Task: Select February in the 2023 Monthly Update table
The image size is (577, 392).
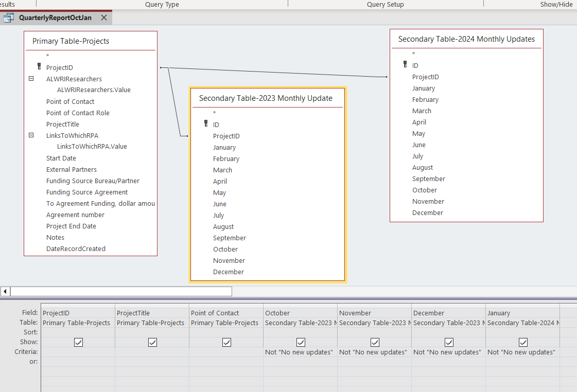Action: tap(226, 159)
